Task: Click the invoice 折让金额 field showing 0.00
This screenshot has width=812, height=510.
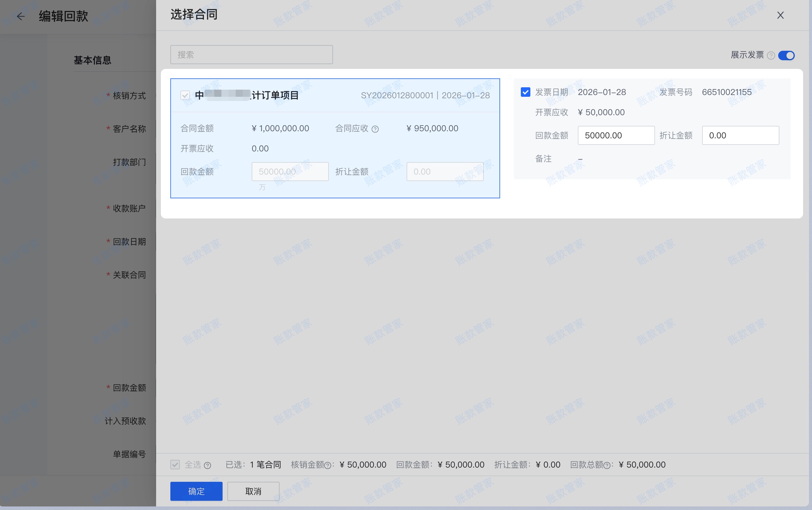Action: 740,135
